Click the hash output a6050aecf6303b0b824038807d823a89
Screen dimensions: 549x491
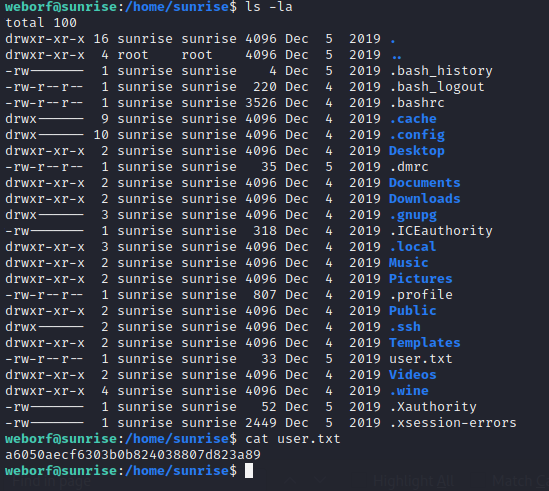click(x=133, y=455)
